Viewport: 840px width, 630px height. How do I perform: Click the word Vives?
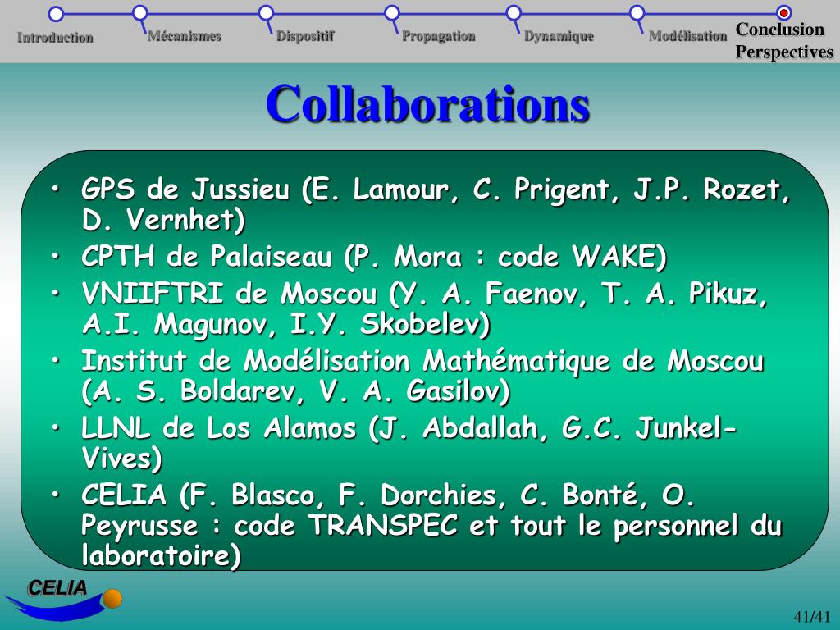tap(116, 459)
